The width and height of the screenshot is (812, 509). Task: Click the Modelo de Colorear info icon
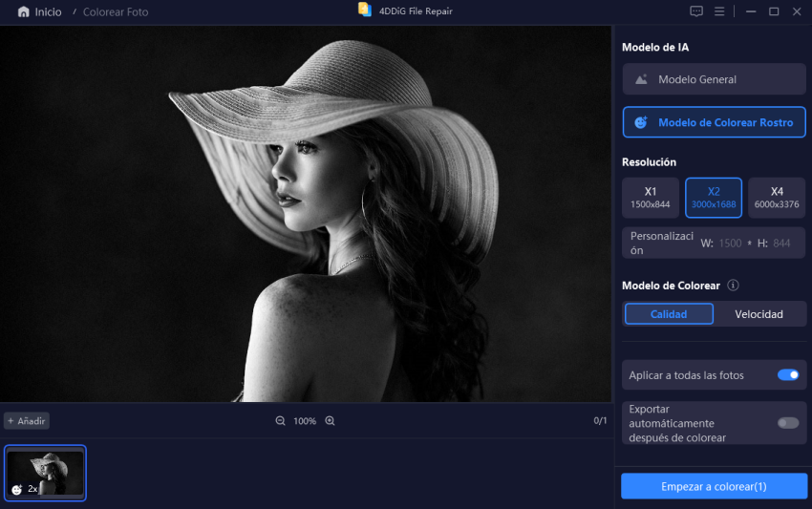pyautogui.click(x=733, y=286)
